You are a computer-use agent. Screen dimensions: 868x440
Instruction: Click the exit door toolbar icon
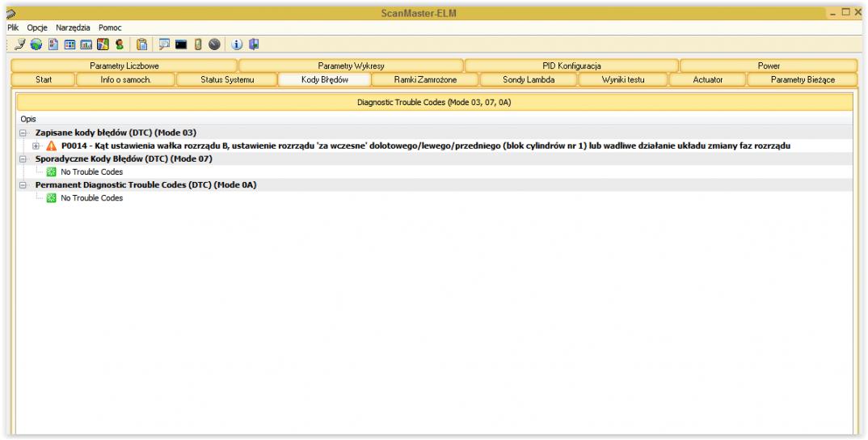pyautogui.click(x=254, y=44)
